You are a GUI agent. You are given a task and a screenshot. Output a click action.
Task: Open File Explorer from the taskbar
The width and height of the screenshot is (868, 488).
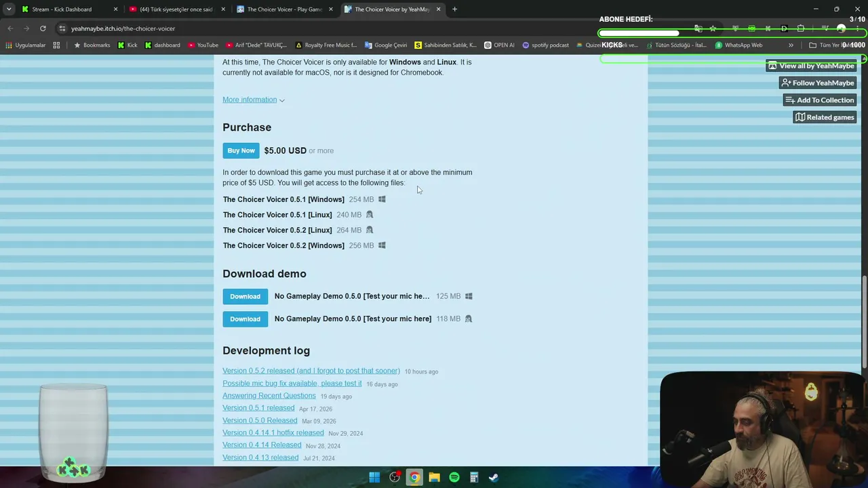pyautogui.click(x=434, y=477)
